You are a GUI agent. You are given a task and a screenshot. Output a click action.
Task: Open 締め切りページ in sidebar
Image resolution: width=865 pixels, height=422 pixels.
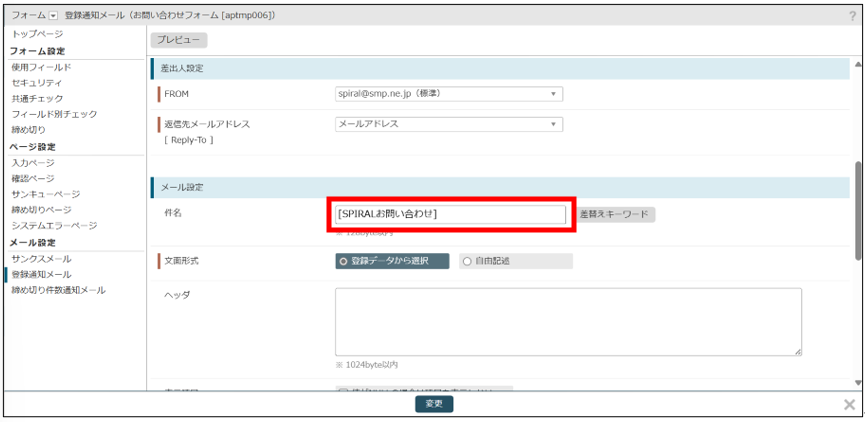(x=41, y=210)
